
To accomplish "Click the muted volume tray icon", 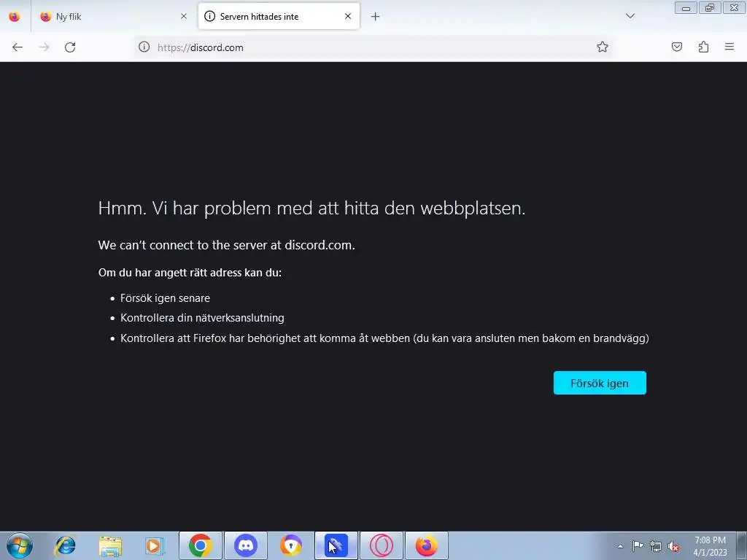I will click(673, 546).
